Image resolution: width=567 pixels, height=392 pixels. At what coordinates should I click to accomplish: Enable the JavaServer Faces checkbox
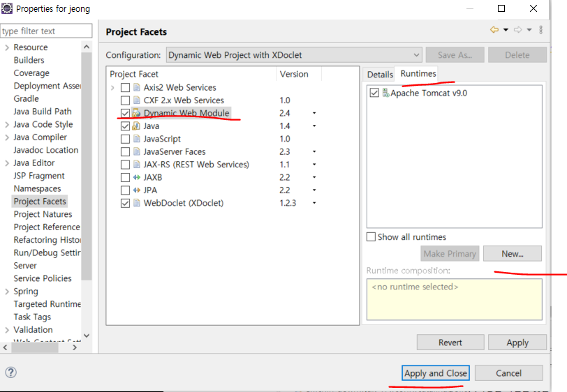click(x=125, y=152)
